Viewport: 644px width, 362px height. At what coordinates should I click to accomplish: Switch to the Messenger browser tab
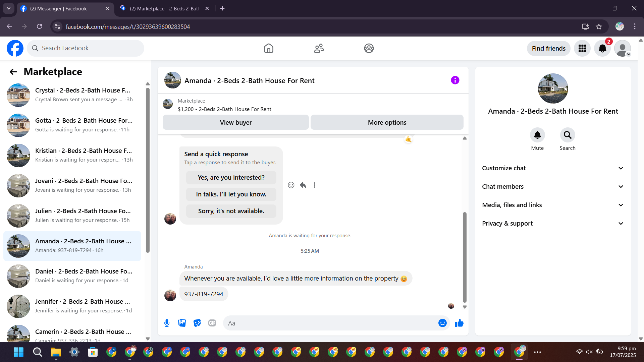click(65, 9)
